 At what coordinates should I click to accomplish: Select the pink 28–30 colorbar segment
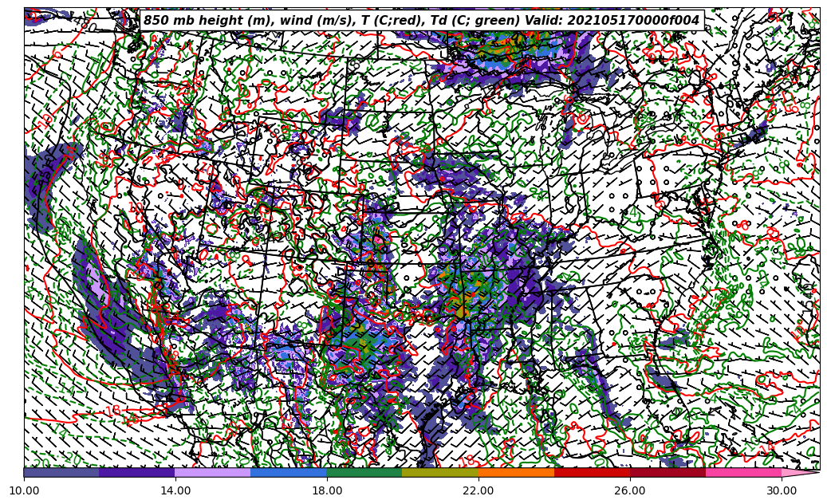[744, 472]
